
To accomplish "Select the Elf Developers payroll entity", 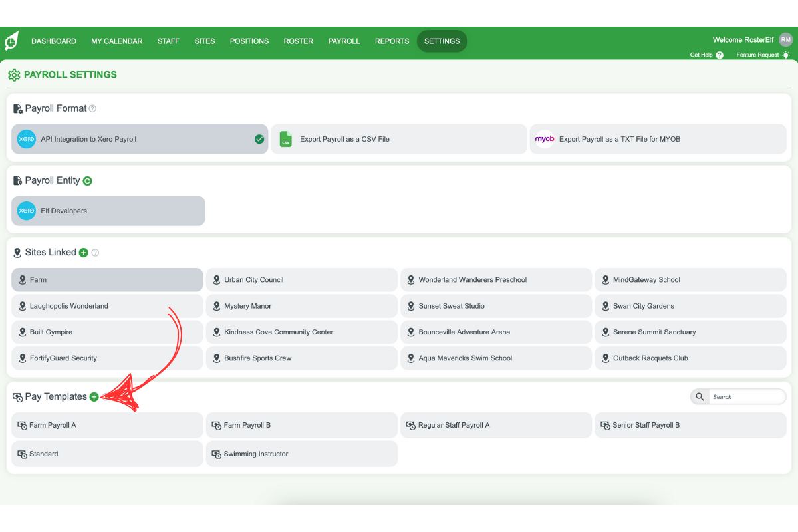I will (108, 210).
